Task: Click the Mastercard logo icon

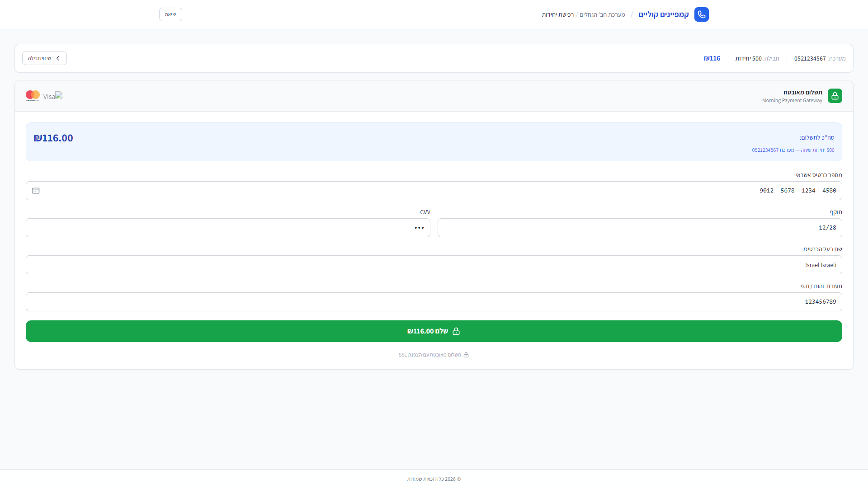Action: click(x=33, y=96)
